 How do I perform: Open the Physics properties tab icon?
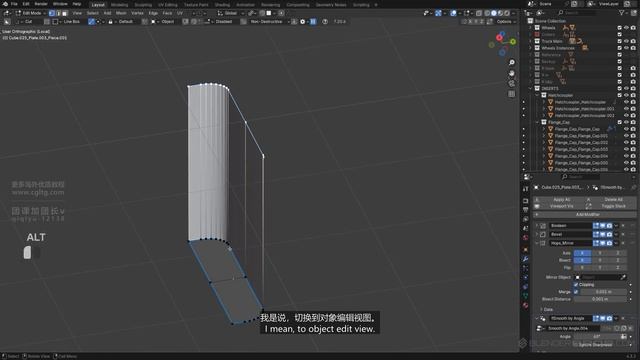coord(526,278)
